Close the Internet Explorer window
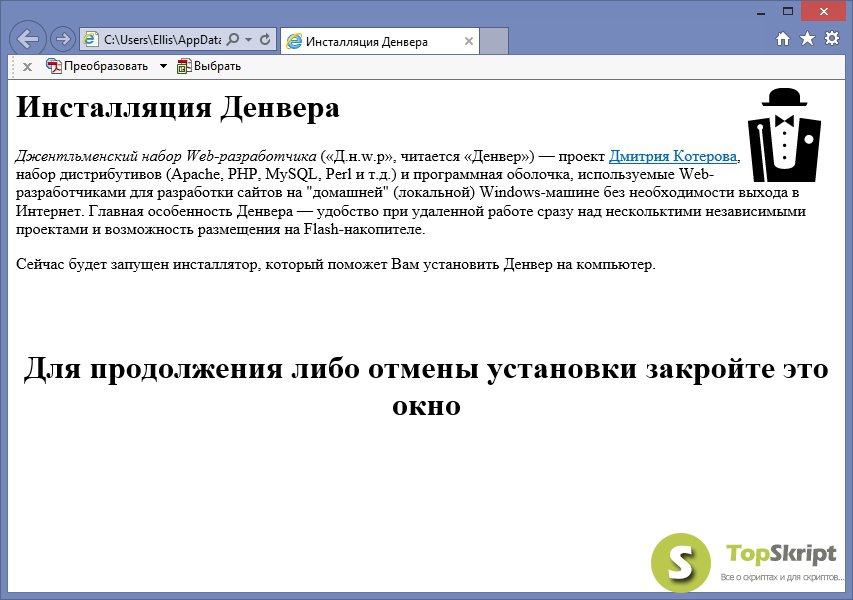This screenshot has width=853, height=600. (x=824, y=11)
